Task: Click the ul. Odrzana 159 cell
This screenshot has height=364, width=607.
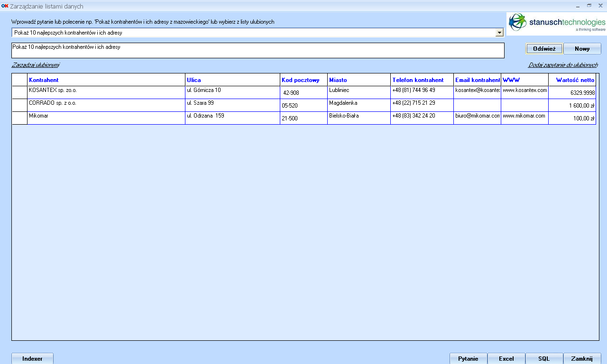Action: 233,118
